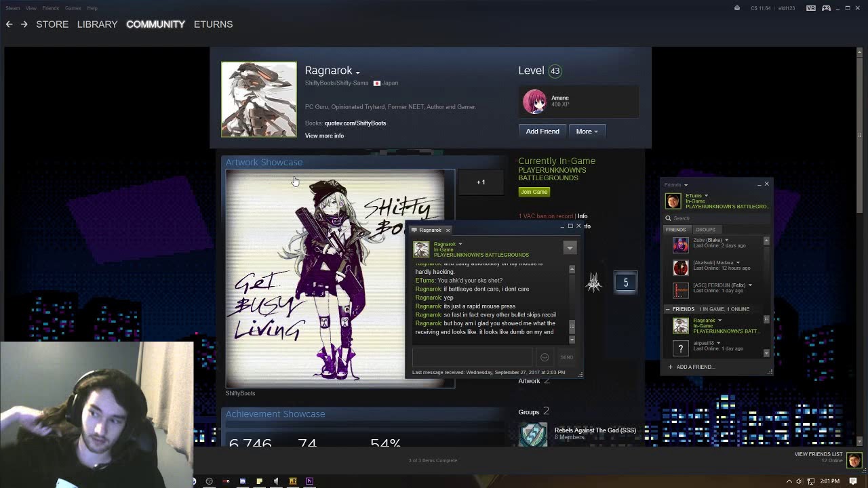Go to the STORE section

point(52,24)
